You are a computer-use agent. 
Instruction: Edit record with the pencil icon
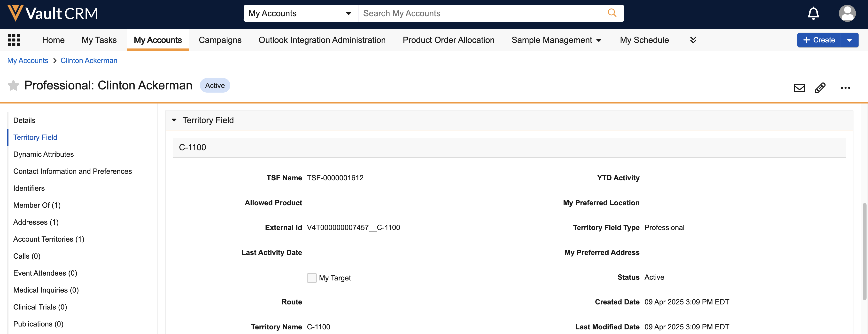[820, 88]
